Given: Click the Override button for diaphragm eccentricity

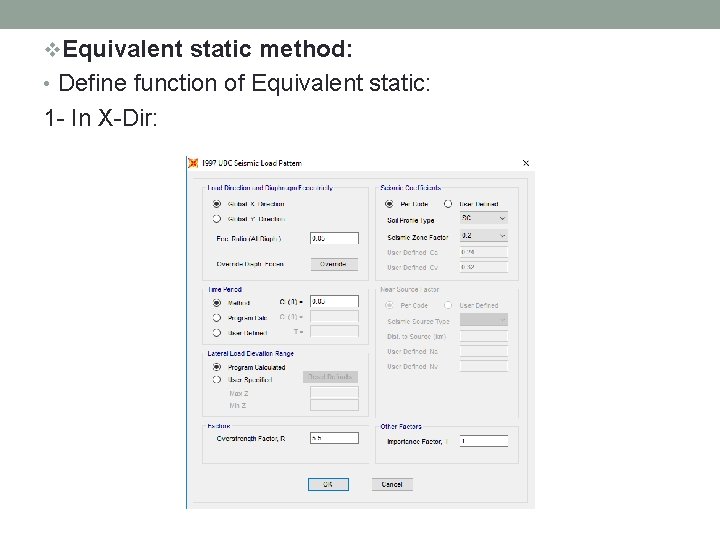Looking at the screenshot, I should [334, 264].
